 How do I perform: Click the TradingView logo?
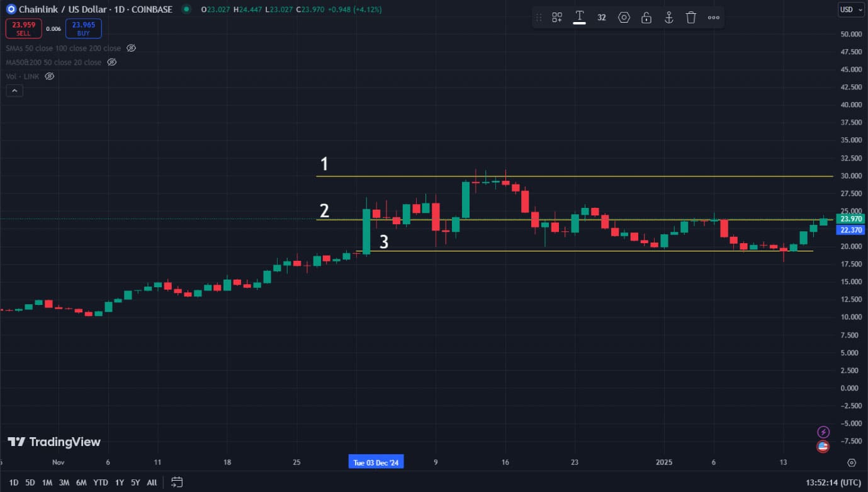coord(54,442)
